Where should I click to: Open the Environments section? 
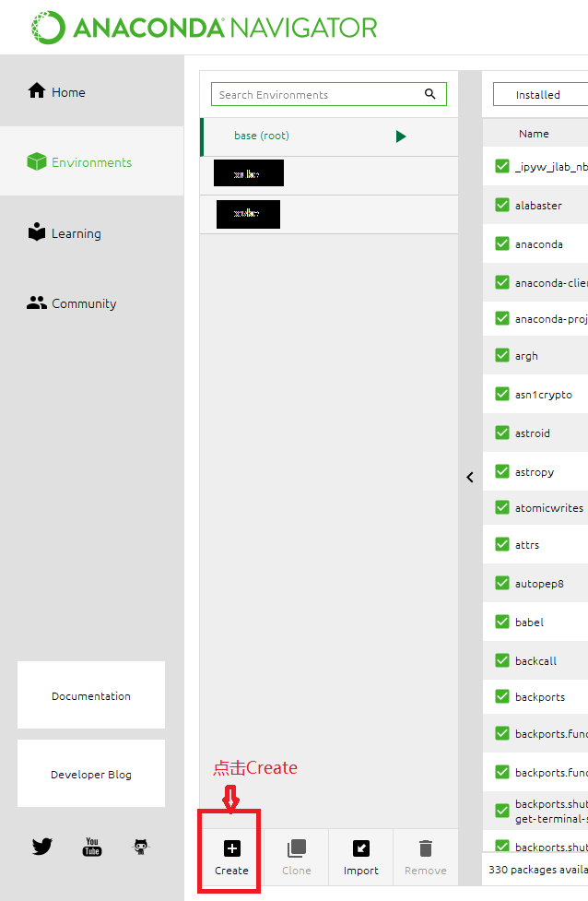92,161
